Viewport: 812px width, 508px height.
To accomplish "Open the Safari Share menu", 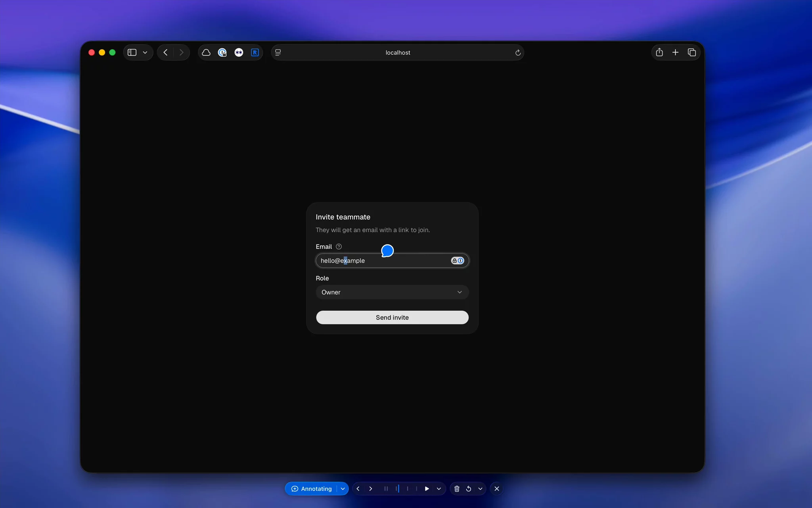I will (659, 52).
